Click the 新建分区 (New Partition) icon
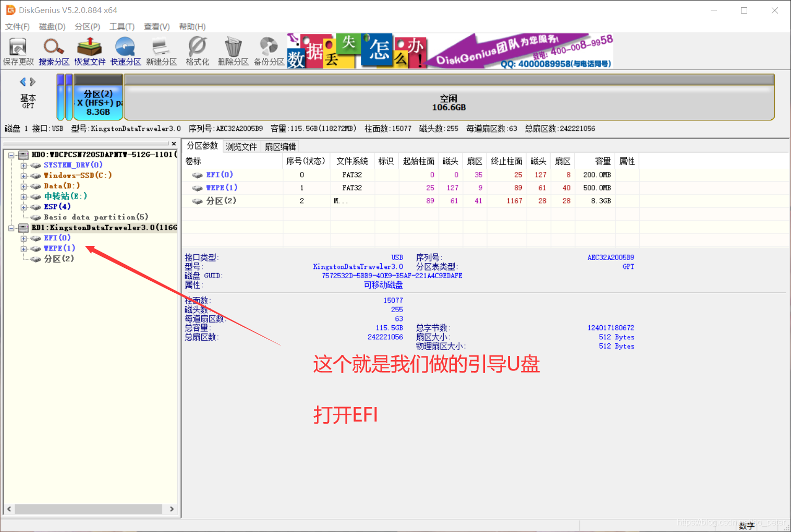791x532 pixels. (x=162, y=51)
